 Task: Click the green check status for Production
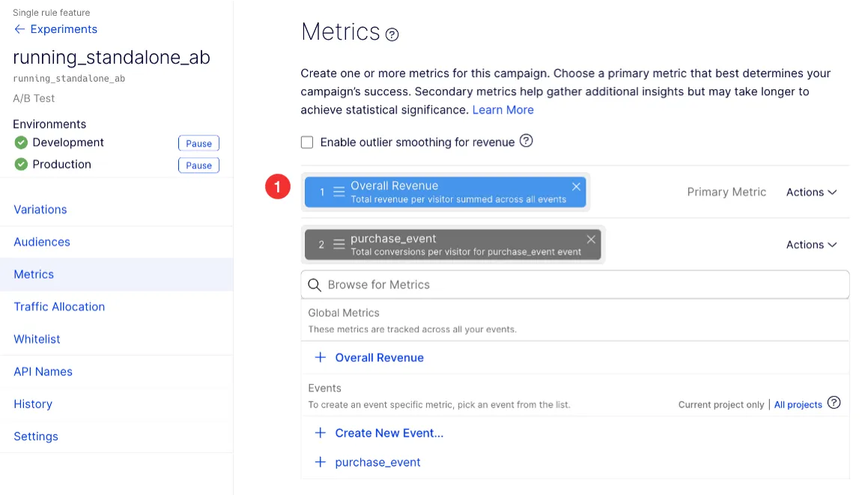pyautogui.click(x=21, y=165)
